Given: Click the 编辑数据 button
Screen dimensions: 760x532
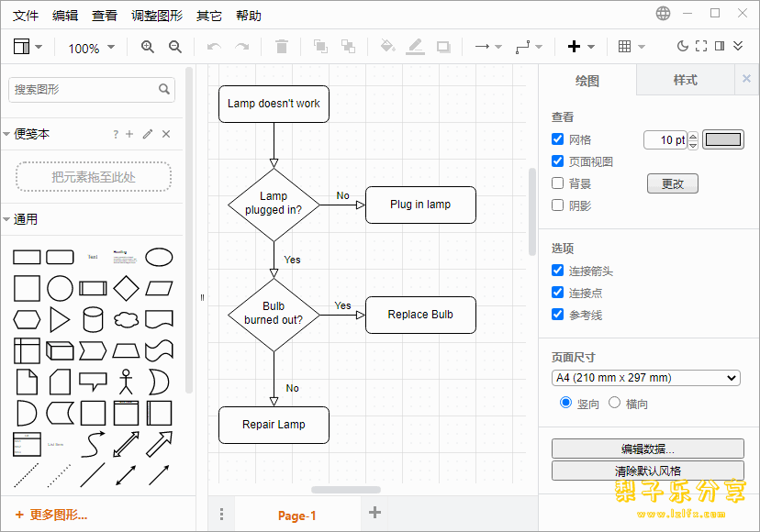Looking at the screenshot, I should (647, 449).
